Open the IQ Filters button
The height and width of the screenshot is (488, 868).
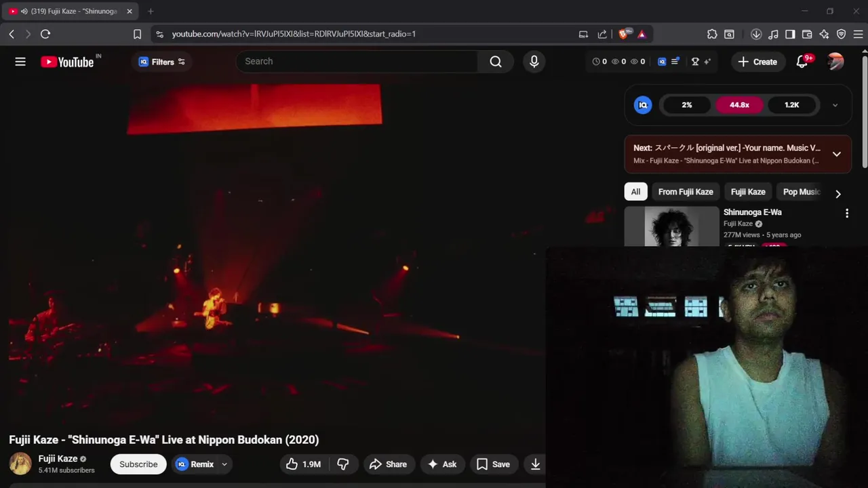coord(161,62)
